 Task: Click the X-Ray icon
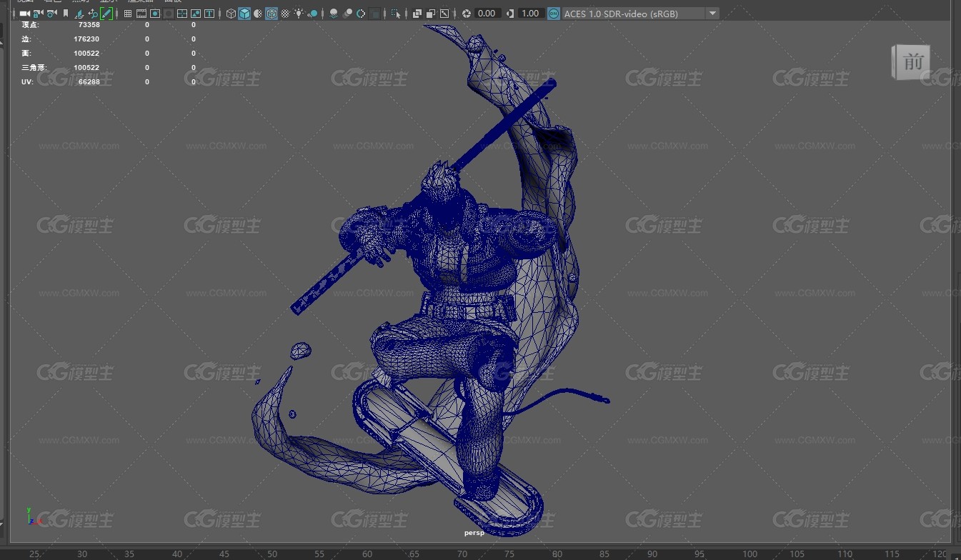(x=417, y=14)
